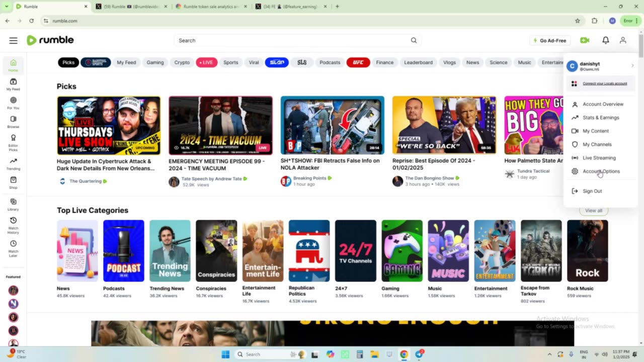644x362 pixels.
Task: Open the Windows Start menu
Action: [x=225, y=354]
